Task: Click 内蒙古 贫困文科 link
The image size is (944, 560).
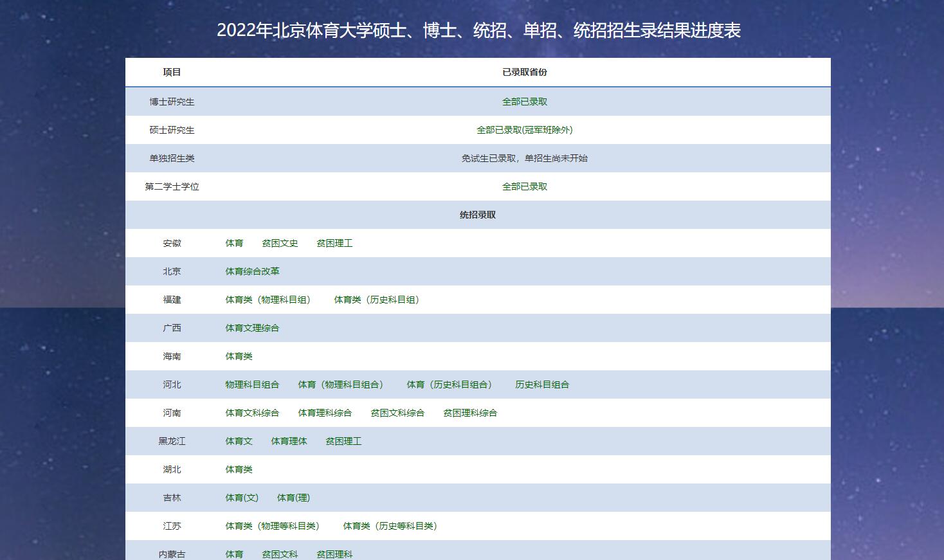Action: point(280,554)
